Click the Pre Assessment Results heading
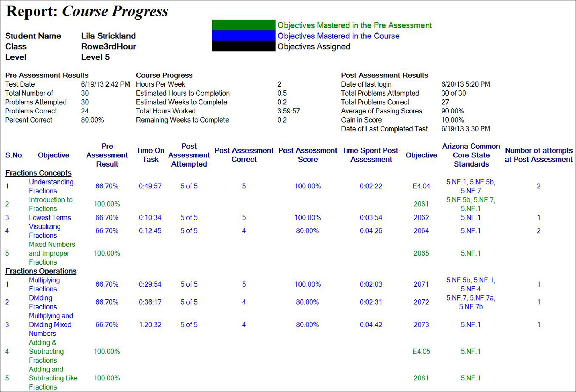Image resolution: width=576 pixels, height=392 pixels. click(47, 75)
